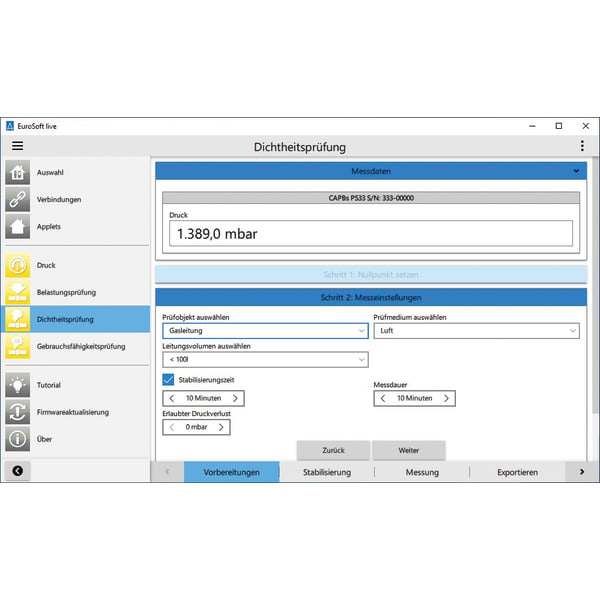Open the Prüfmedium Luft dropdown
Image resolution: width=600 pixels, height=600 pixels.
476,330
